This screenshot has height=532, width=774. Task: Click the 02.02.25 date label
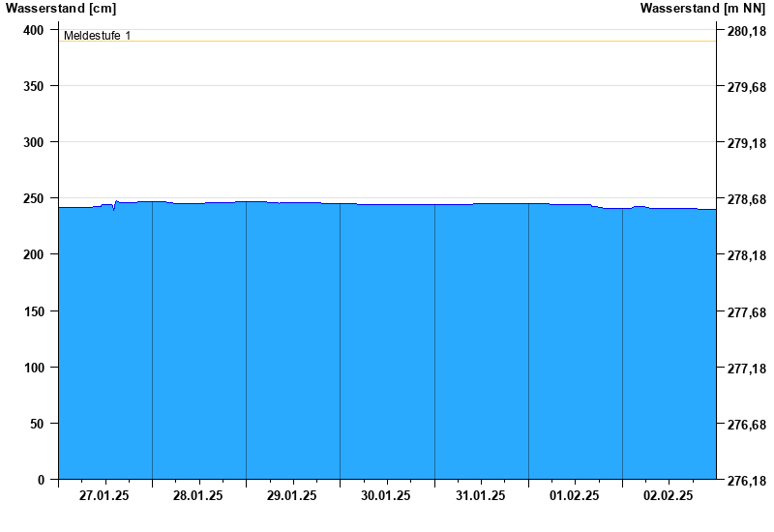pyautogui.click(x=669, y=496)
